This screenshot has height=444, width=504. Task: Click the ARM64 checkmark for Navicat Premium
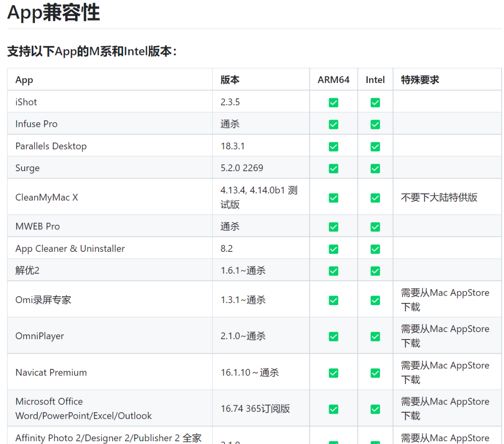(333, 373)
